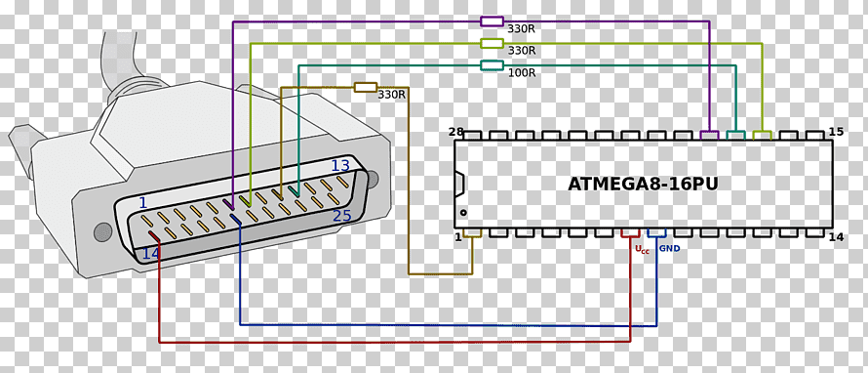Select chip pin 1 with brown wire
Screen dimensions: 868x373
point(472,232)
